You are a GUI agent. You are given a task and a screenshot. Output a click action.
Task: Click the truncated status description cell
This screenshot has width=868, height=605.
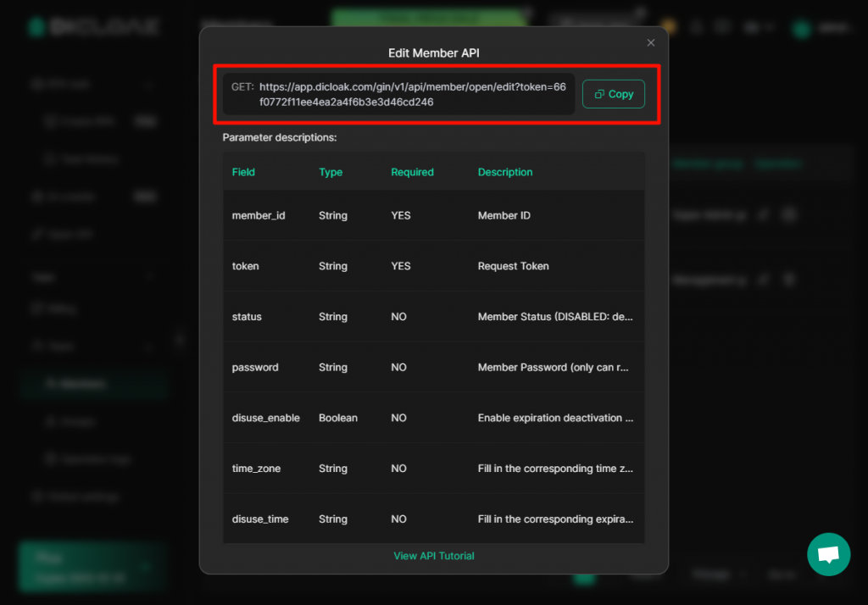(555, 317)
